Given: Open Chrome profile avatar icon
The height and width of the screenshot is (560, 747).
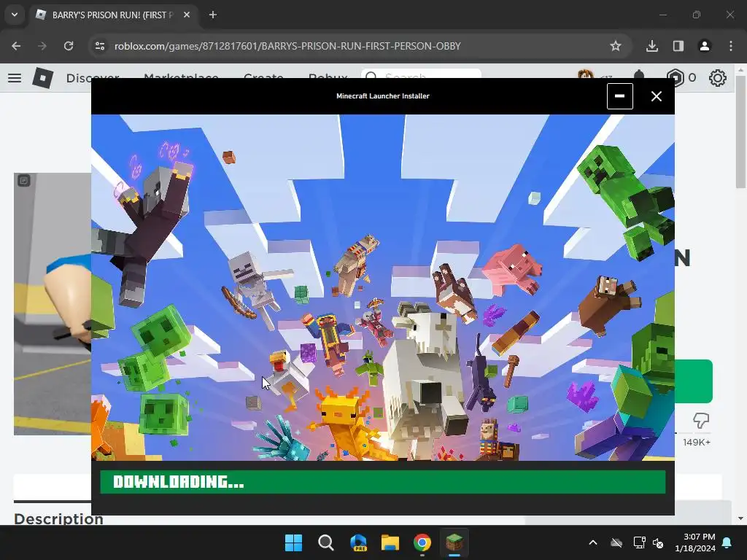Looking at the screenshot, I should point(705,46).
